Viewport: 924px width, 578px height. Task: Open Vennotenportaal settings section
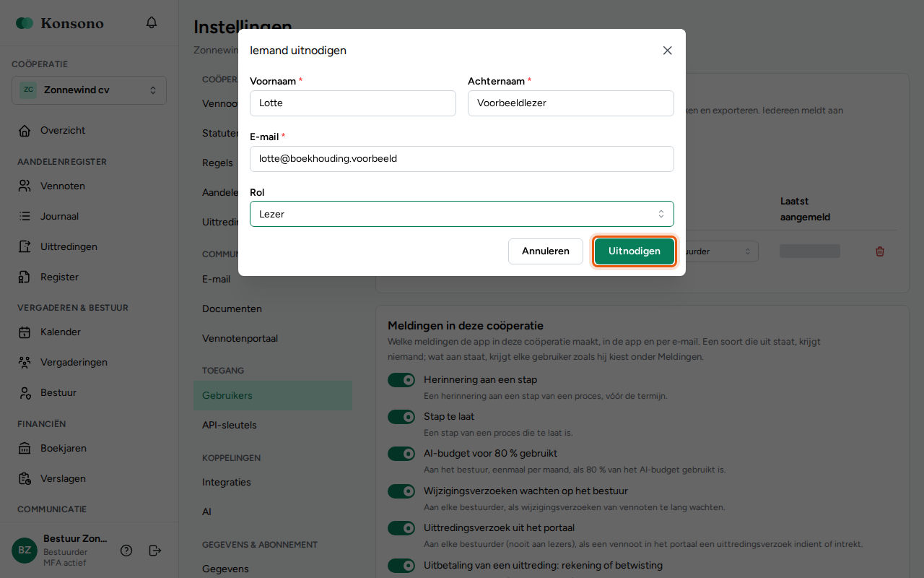click(x=273, y=339)
